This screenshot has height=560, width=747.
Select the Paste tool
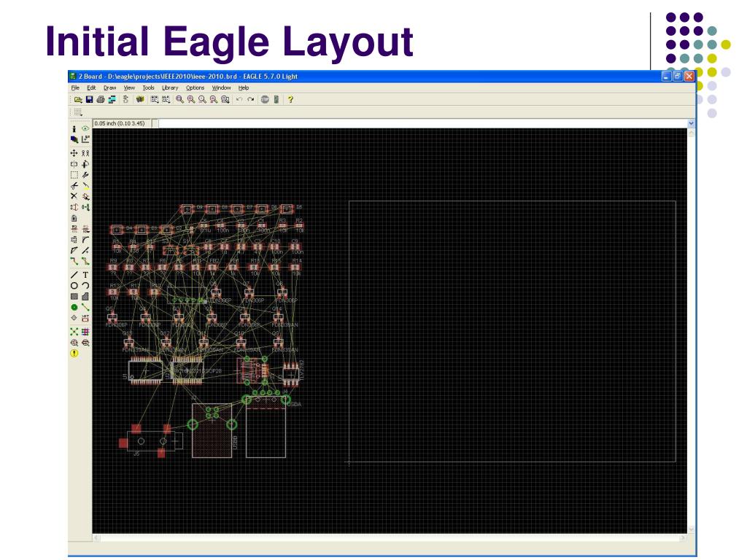[x=85, y=186]
